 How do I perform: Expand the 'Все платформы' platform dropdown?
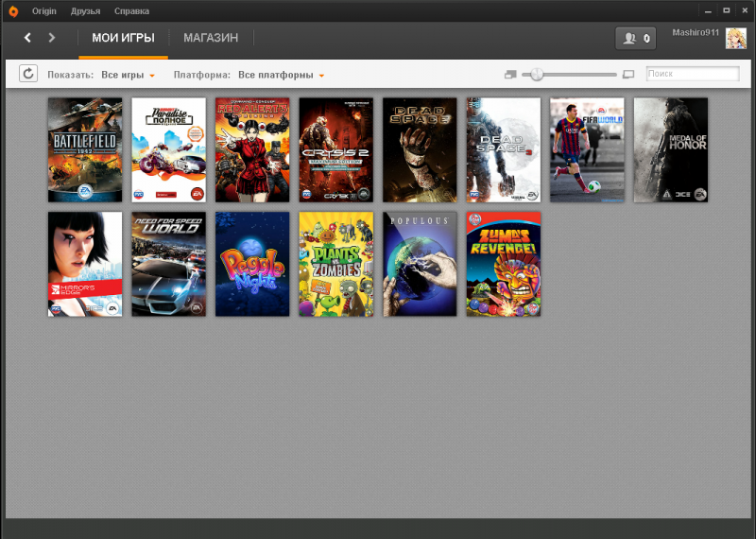(281, 75)
